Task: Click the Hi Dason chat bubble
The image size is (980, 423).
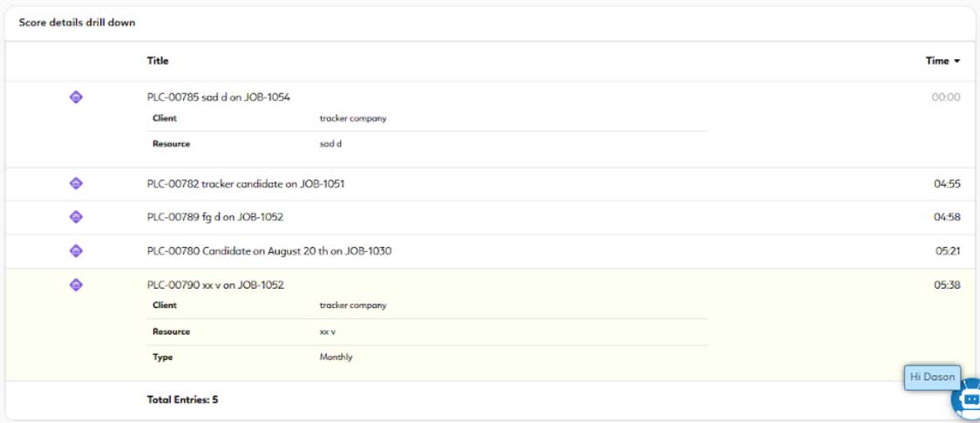Action: [933, 378]
